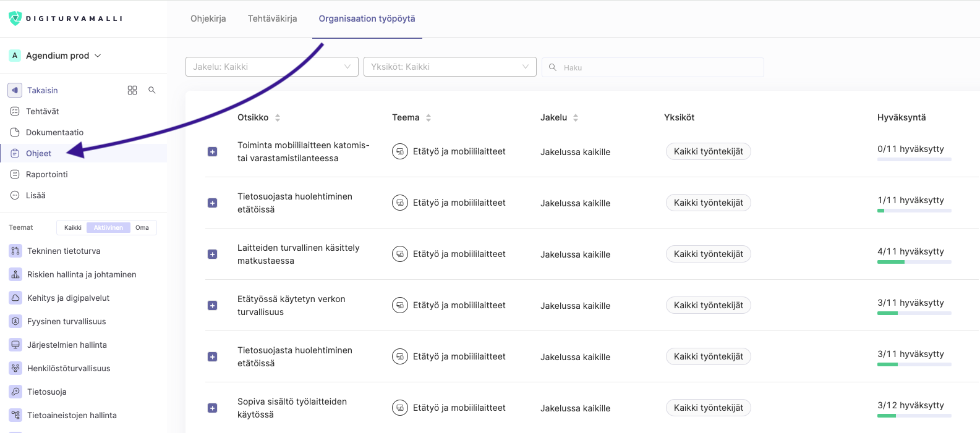Click the Digiturvamalli logo
Viewport: 980px width, 433px height.
[x=65, y=19]
